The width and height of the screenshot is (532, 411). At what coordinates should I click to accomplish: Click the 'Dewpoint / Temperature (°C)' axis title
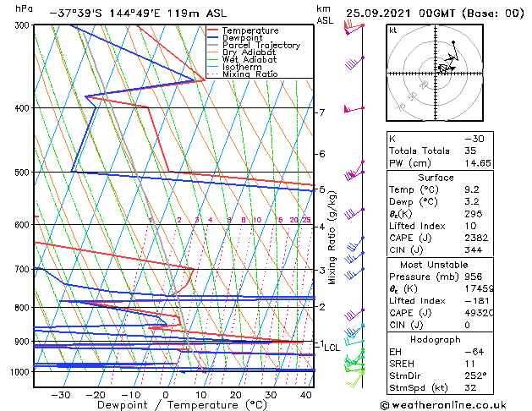pyautogui.click(x=182, y=405)
